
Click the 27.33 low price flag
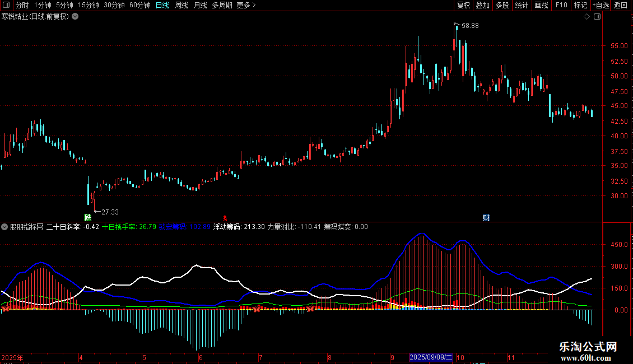pyautogui.click(x=109, y=212)
